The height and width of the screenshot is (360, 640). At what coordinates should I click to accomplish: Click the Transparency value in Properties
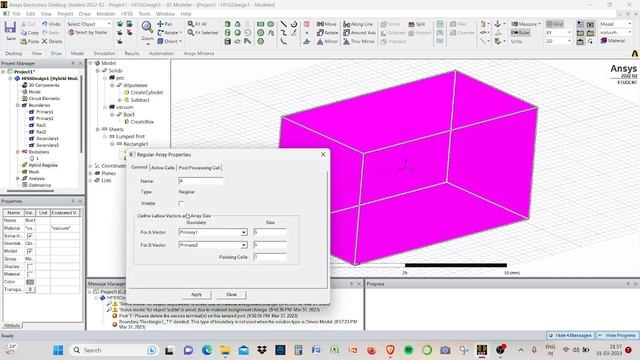point(30,289)
